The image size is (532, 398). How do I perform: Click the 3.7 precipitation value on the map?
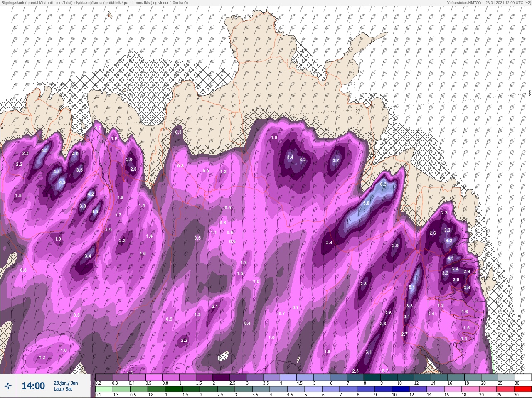coord(336,161)
